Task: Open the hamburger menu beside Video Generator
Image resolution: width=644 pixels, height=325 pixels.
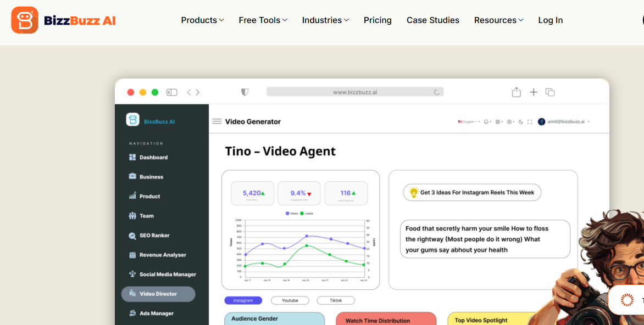Action: click(216, 121)
